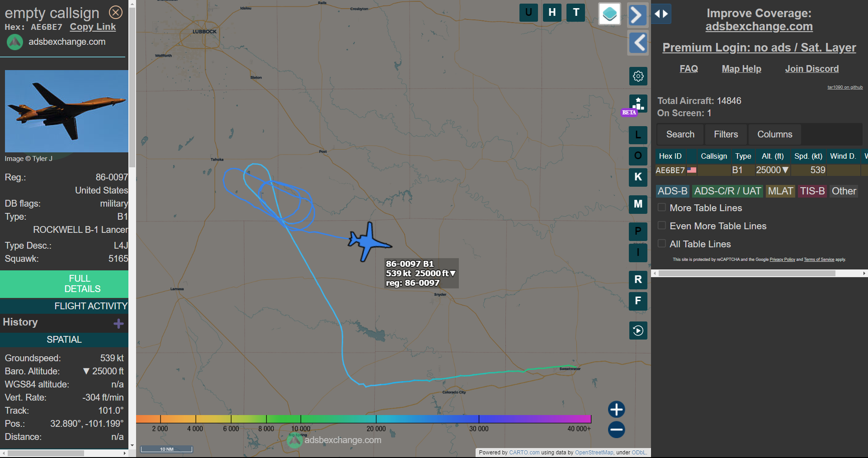The height and width of the screenshot is (458, 868).
Task: Click the K map button
Action: click(x=638, y=177)
